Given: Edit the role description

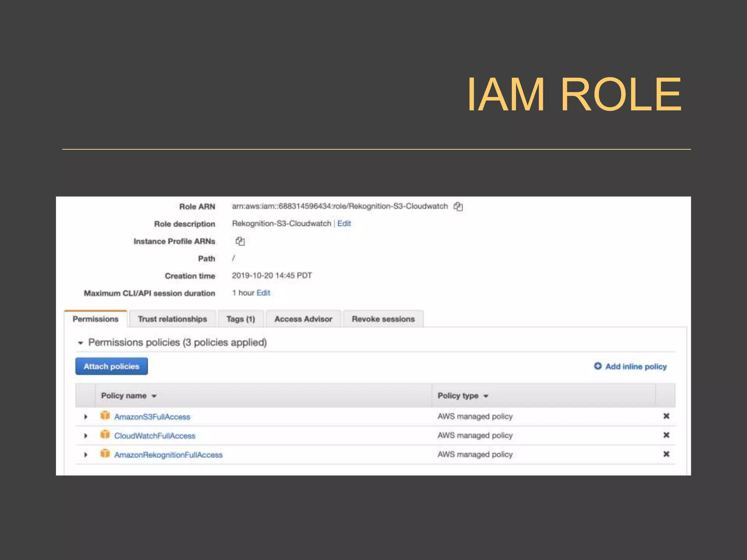Looking at the screenshot, I should (x=344, y=223).
